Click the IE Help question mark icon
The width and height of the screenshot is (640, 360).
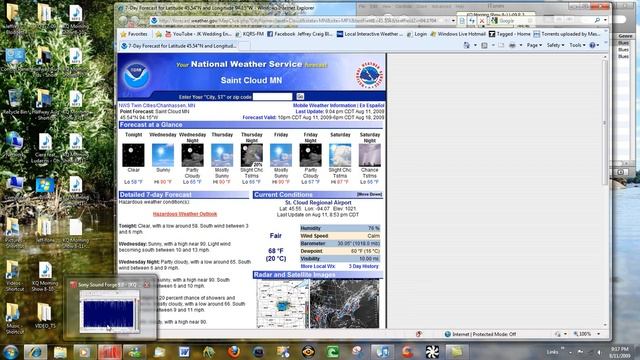coord(592,45)
